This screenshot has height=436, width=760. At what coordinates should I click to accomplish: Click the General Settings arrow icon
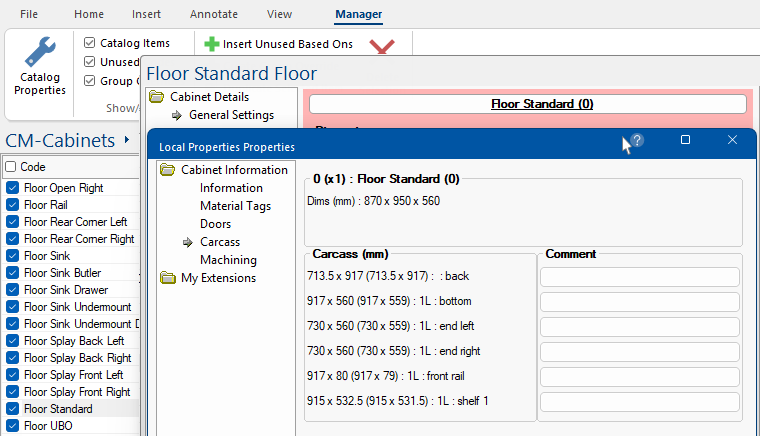[176, 115]
